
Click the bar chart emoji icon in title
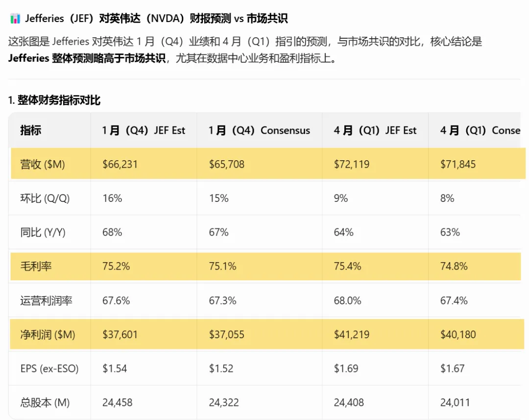click(x=15, y=18)
